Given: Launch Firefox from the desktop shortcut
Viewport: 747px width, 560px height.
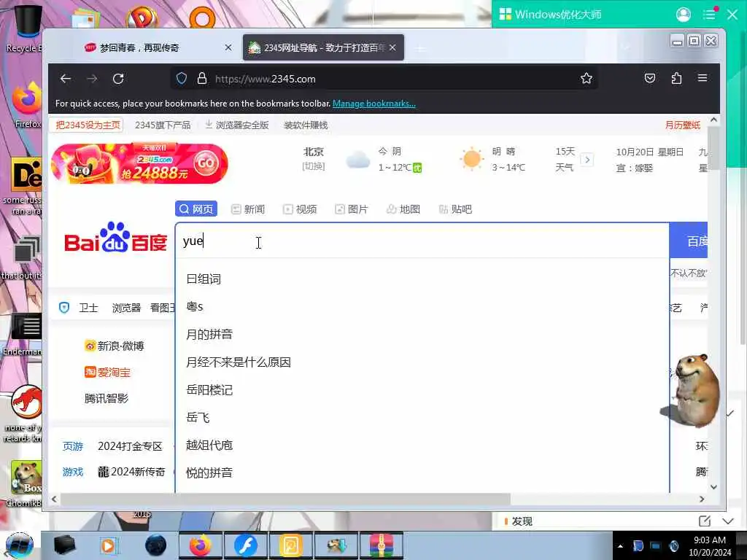Looking at the screenshot, I should (27, 105).
